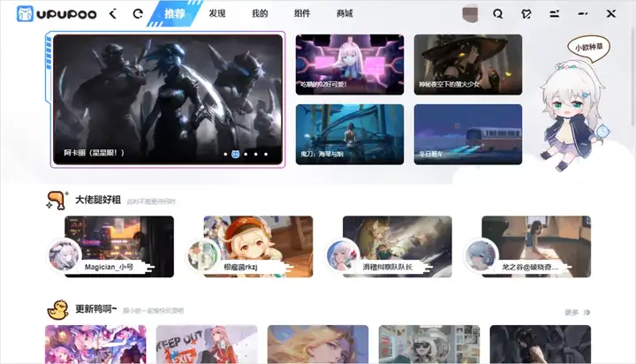Screen dimensions: 636x364
Task: Click the 根瘤菌rkzj name label
Action: coord(241,267)
